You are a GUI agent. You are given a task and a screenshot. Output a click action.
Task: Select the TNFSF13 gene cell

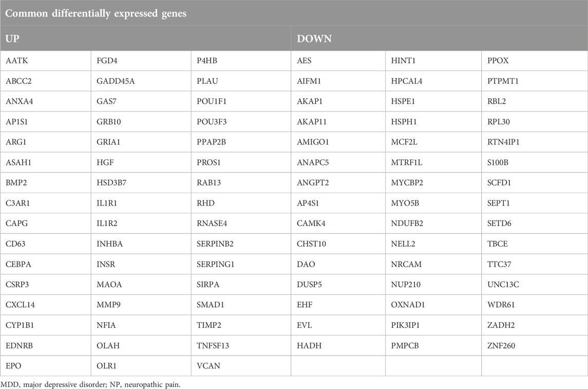pos(241,345)
